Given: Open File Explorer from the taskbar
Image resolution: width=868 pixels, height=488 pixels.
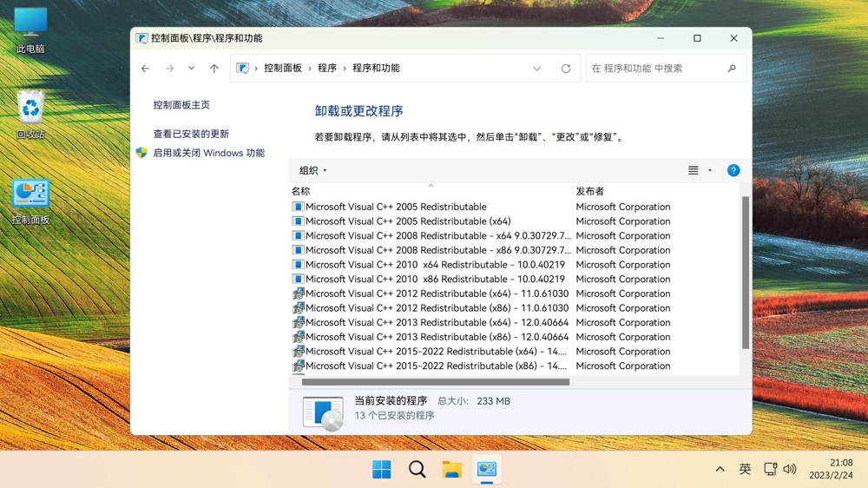Looking at the screenshot, I should (x=451, y=470).
